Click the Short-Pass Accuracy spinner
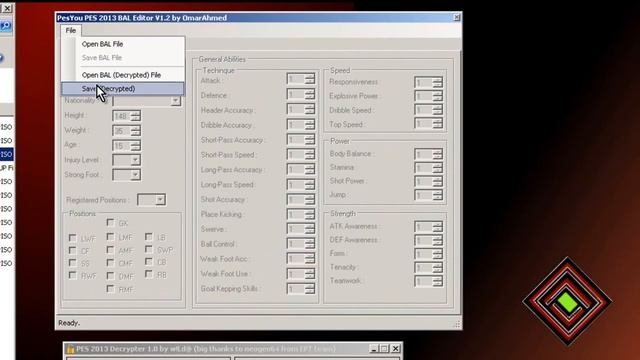The width and height of the screenshot is (640, 360). [310, 140]
